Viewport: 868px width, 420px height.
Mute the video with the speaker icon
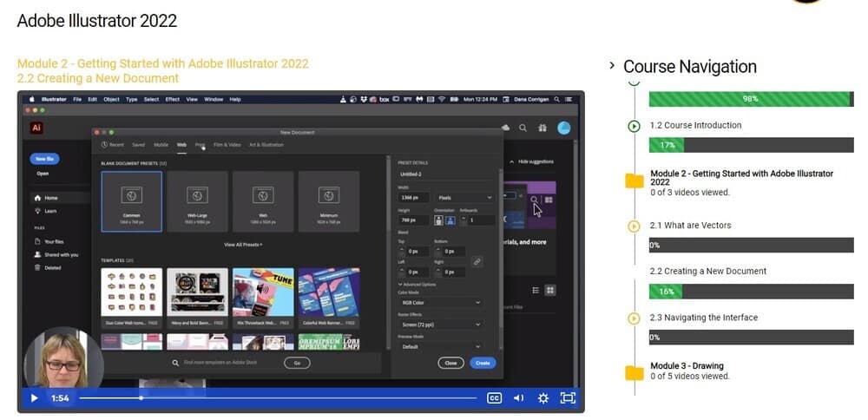click(x=519, y=397)
